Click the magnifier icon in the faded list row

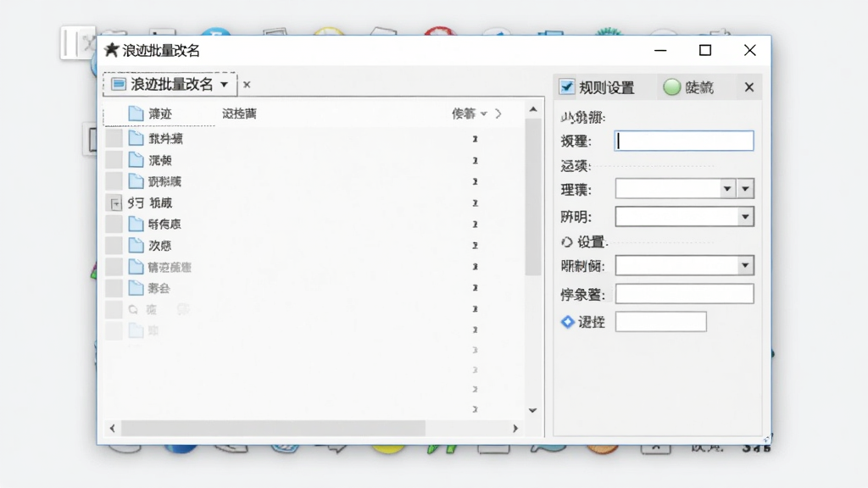tap(133, 309)
